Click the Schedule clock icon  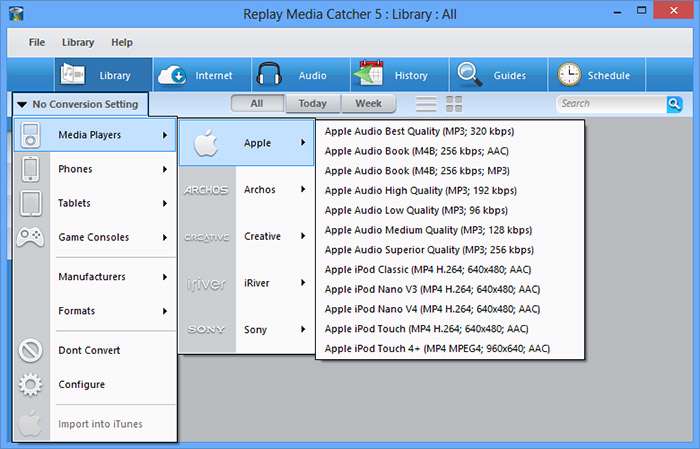(x=569, y=75)
